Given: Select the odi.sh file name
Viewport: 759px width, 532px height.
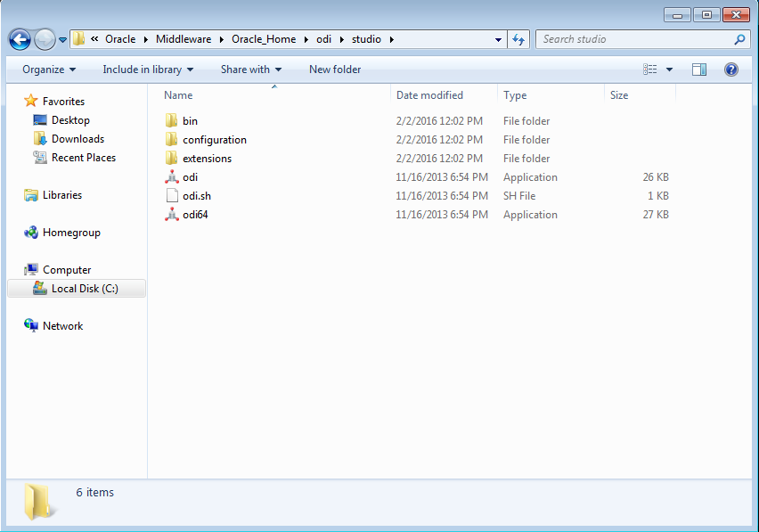Looking at the screenshot, I should 197,196.
